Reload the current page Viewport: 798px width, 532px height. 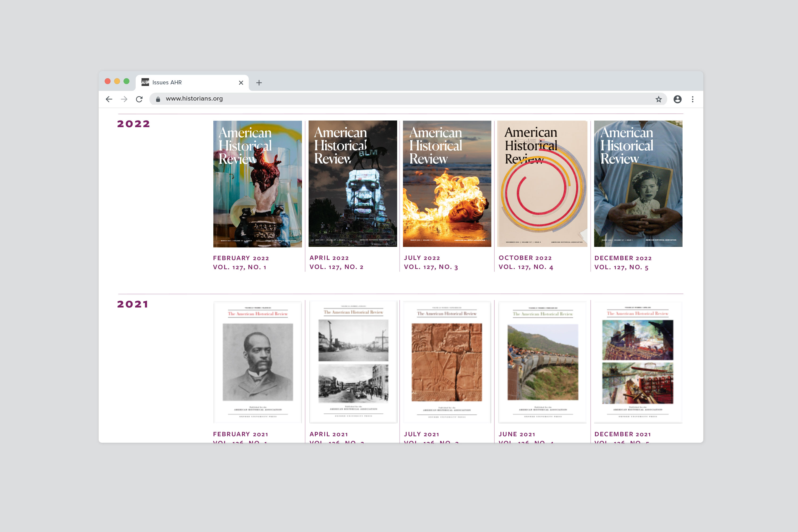pos(139,99)
